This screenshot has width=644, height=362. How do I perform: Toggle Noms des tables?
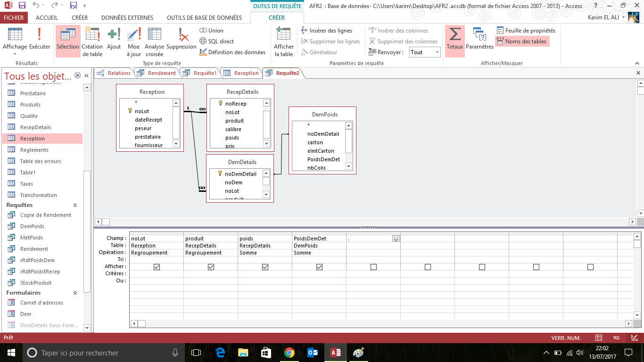[522, 41]
